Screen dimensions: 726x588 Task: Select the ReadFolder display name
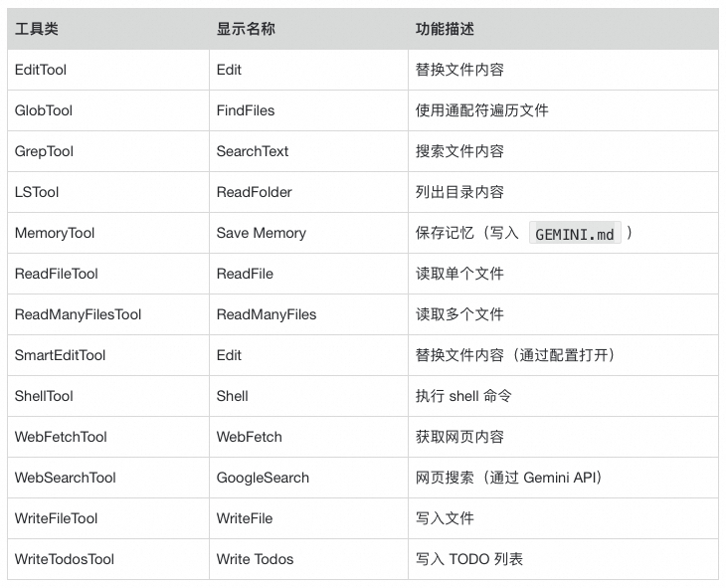pyautogui.click(x=255, y=192)
